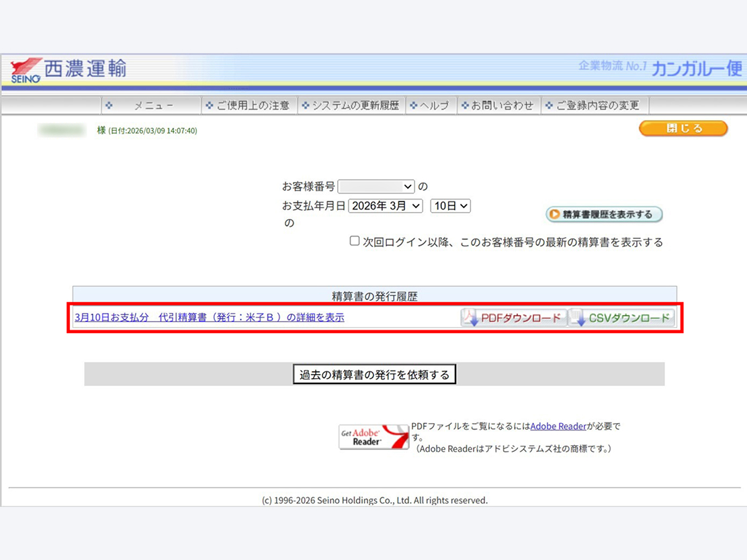
Task: Open the メニュー menu item
Action: [152, 105]
